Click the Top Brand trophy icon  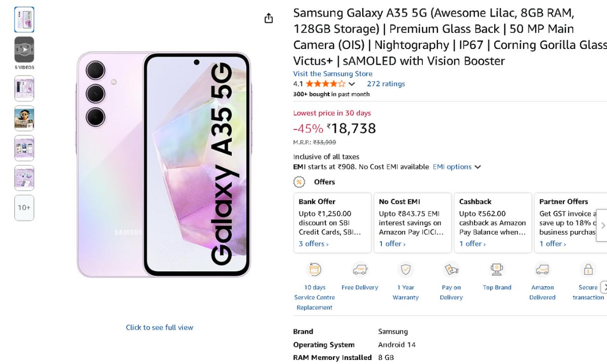click(x=497, y=269)
